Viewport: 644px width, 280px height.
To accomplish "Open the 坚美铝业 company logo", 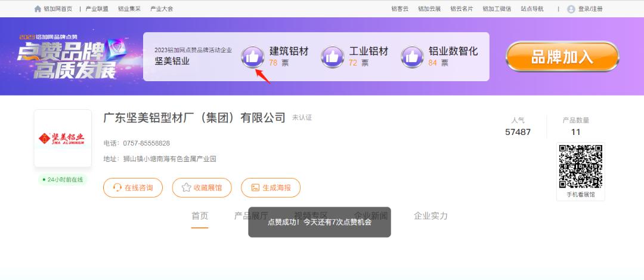I will (x=63, y=138).
